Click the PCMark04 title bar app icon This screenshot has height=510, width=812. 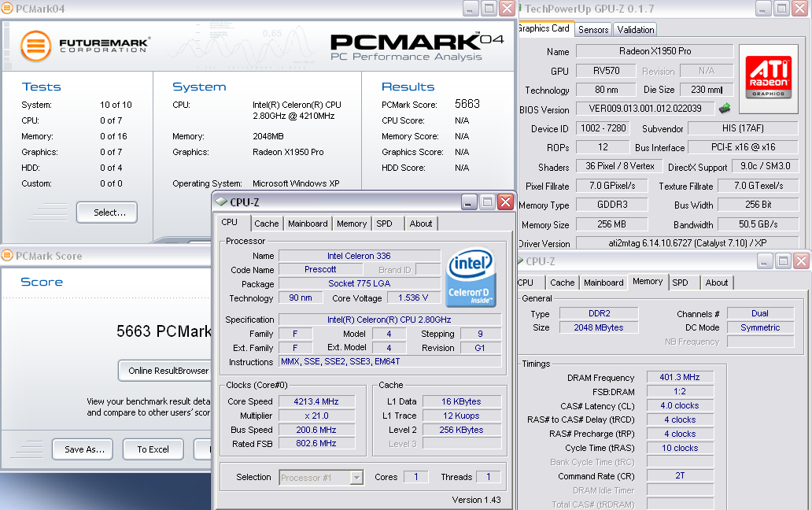pyautogui.click(x=7, y=8)
